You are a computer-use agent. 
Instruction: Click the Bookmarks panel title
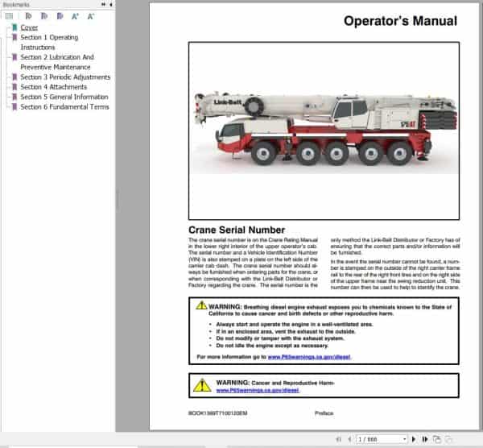pos(16,5)
